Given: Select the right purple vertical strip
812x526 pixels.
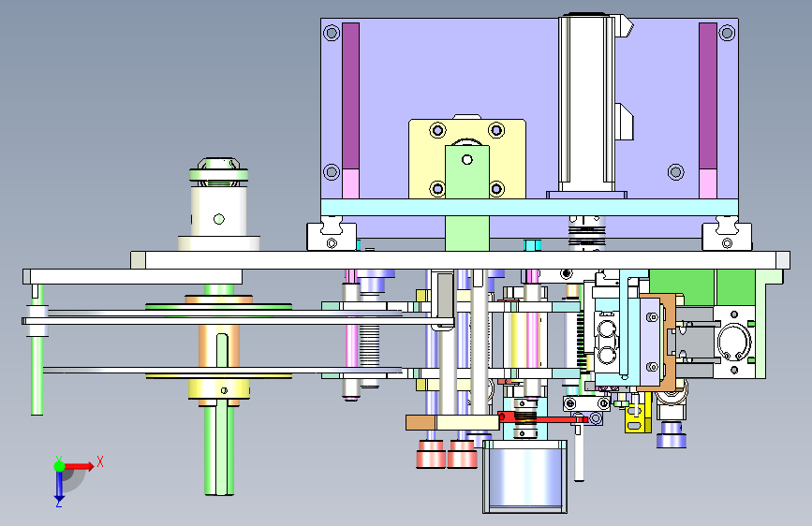Looking at the screenshot, I should pos(708,95).
